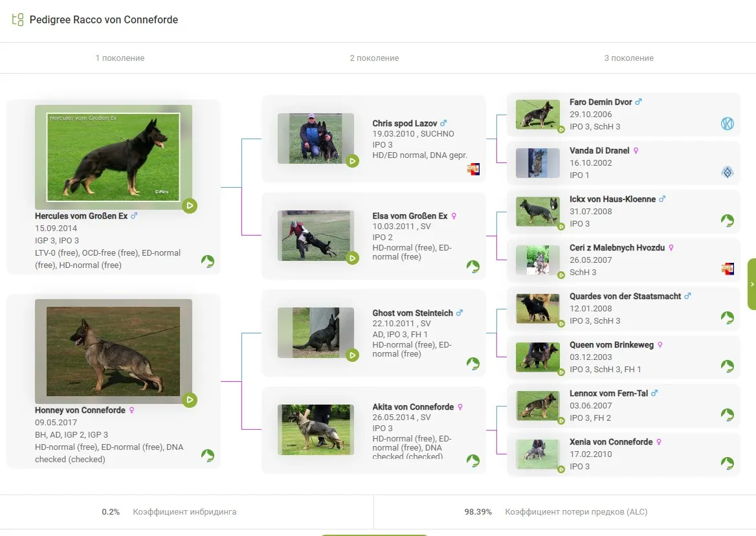
Task: Click the red registry icon beside Ceri z Malebnych Hvozdu
Action: pos(728,269)
